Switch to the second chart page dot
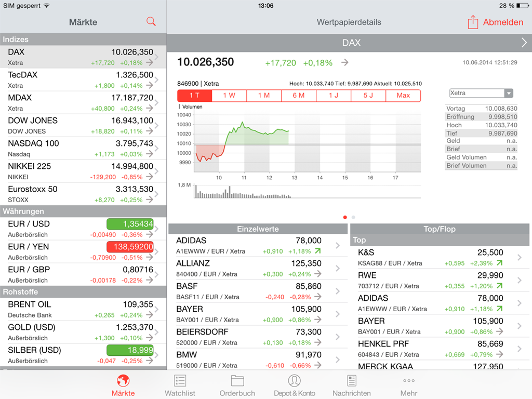Image resolution: width=532 pixels, height=399 pixels. pyautogui.click(x=353, y=217)
